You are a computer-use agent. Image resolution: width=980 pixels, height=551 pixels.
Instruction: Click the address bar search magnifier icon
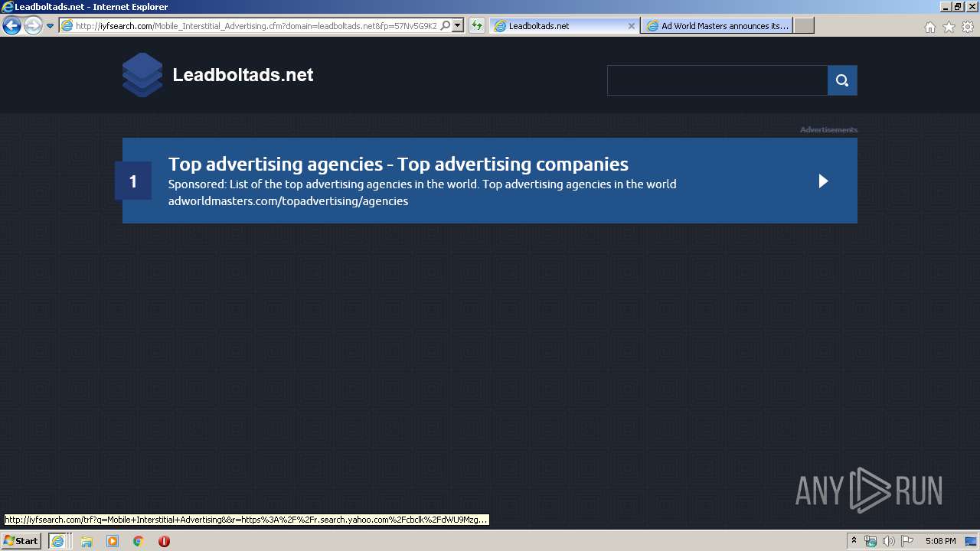(x=446, y=26)
